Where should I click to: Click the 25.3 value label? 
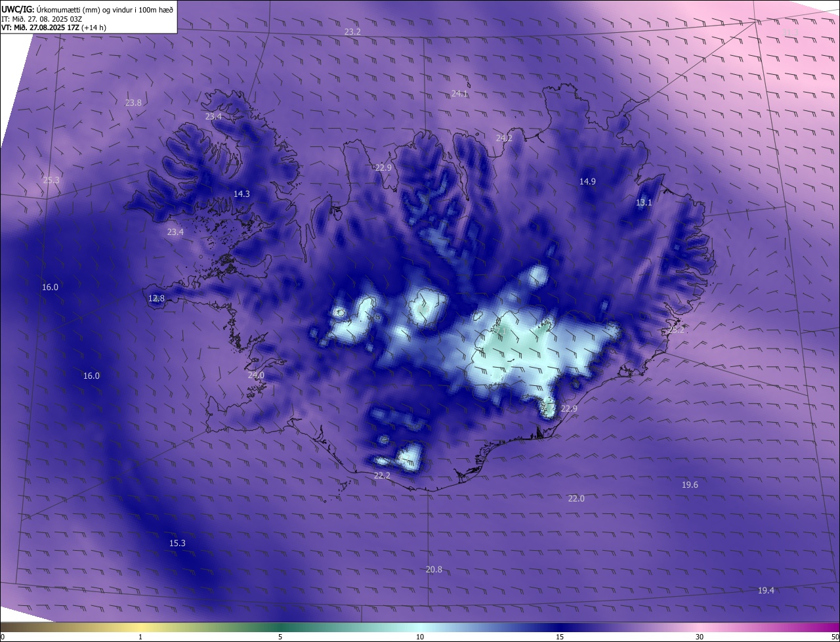tap(51, 180)
